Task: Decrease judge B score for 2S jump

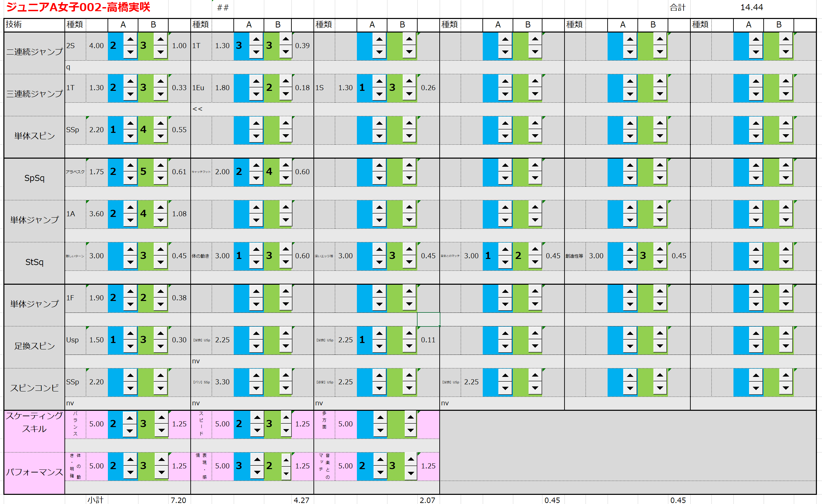Action: pos(160,52)
